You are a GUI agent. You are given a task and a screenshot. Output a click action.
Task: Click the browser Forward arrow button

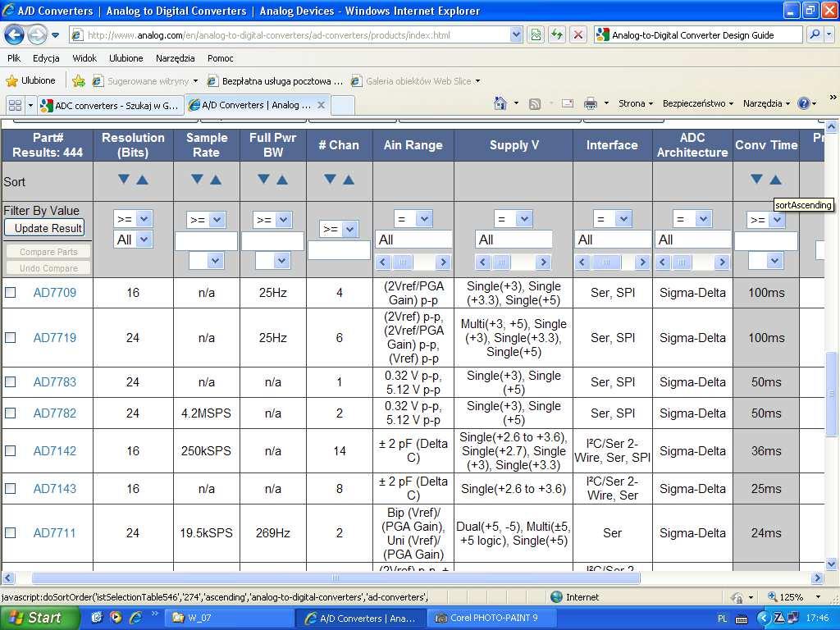click(37, 35)
